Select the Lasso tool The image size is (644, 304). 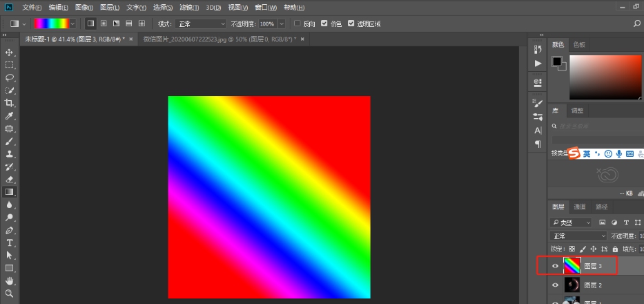point(10,77)
